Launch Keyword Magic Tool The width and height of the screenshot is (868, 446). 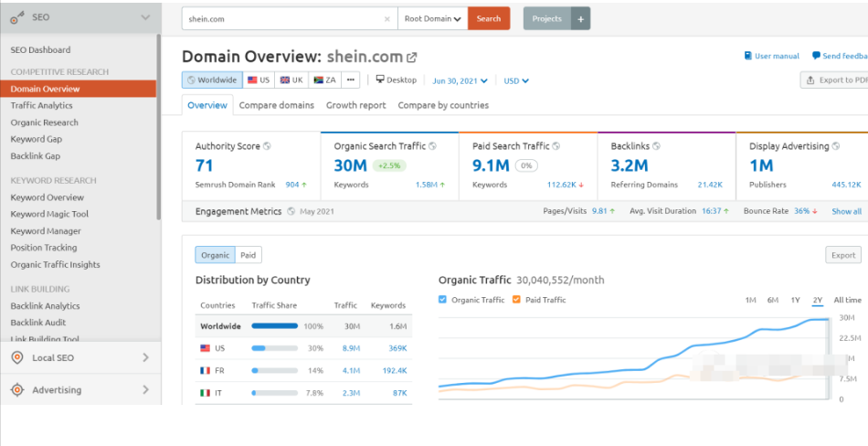click(49, 214)
